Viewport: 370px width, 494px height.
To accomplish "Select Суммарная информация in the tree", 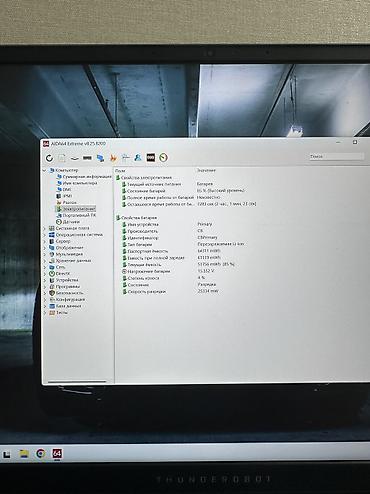I will click(x=84, y=177).
